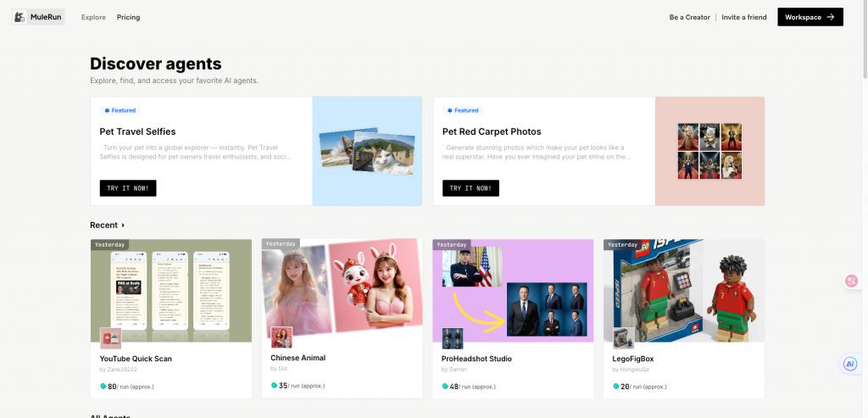This screenshot has height=418, width=868.
Task: Click the pink floating translate icon
Action: [852, 281]
